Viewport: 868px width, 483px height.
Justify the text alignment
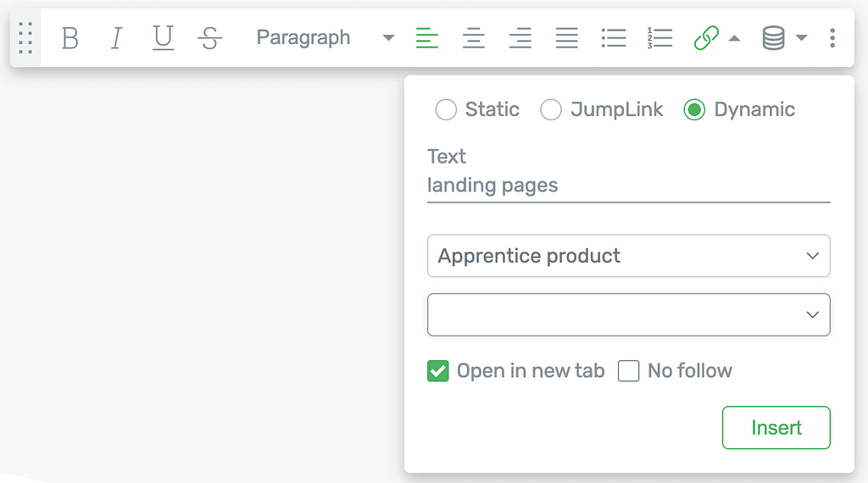point(567,38)
